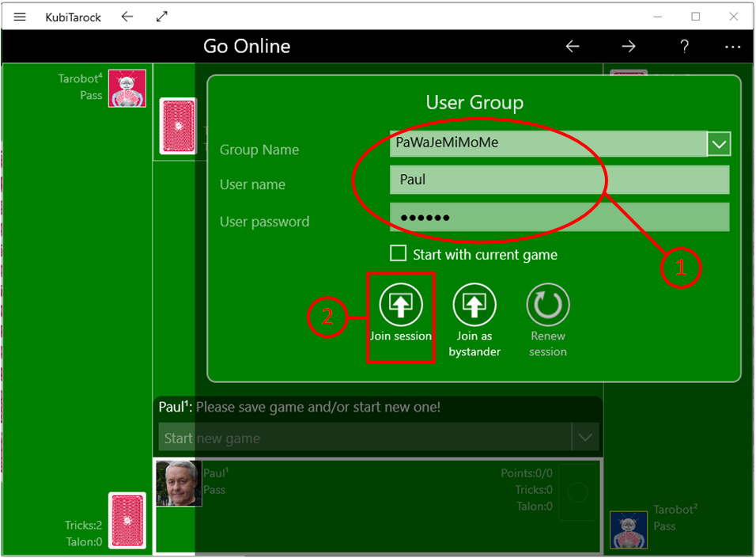The image size is (756, 558).
Task: Click the Join session icon
Action: (401, 305)
